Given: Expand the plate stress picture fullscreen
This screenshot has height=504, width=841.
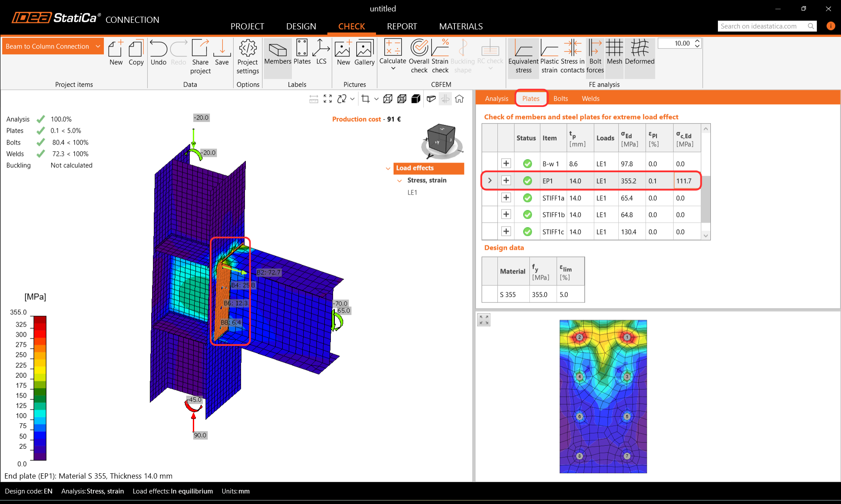Looking at the screenshot, I should [484, 320].
